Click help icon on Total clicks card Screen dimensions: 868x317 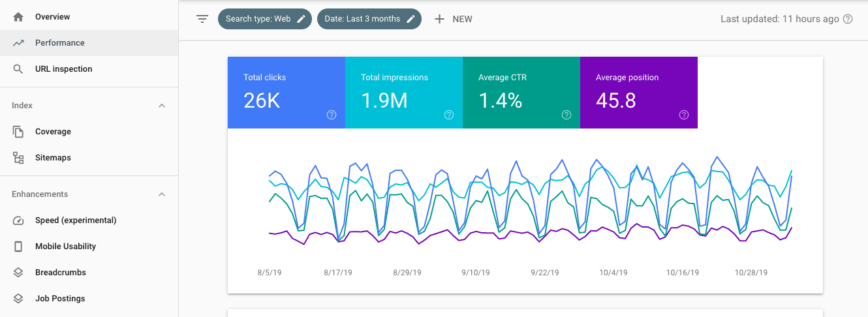(332, 115)
